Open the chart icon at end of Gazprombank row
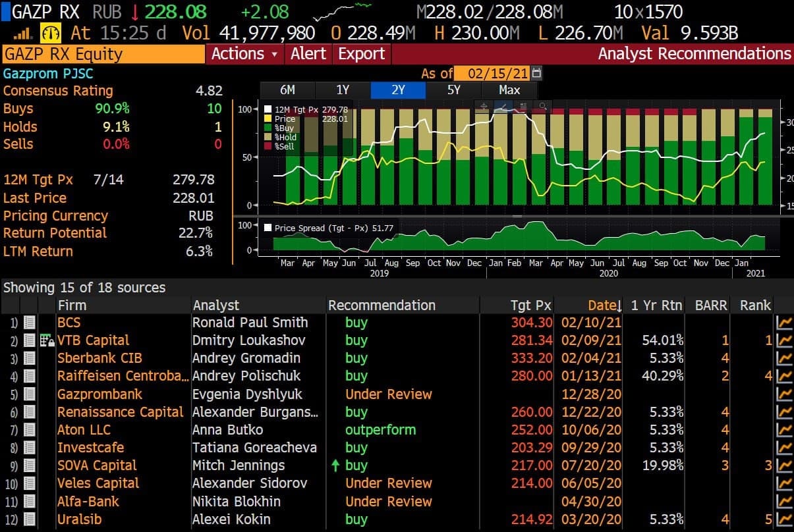The height and width of the screenshot is (532, 794). pyautogui.click(x=784, y=394)
